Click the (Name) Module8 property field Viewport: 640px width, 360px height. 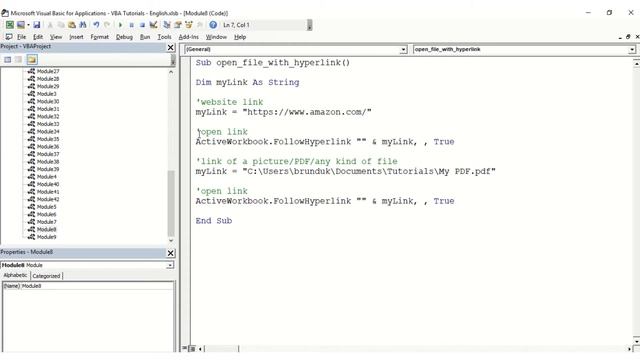click(x=88, y=286)
